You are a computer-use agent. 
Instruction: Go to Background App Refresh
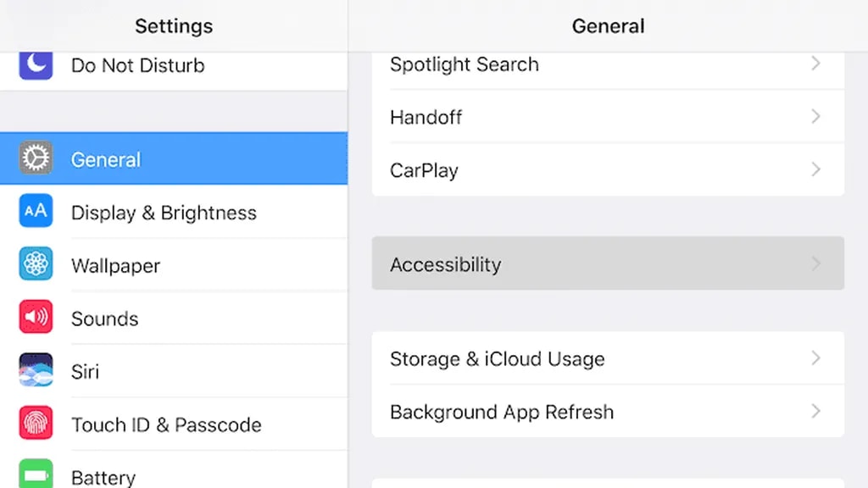(501, 412)
